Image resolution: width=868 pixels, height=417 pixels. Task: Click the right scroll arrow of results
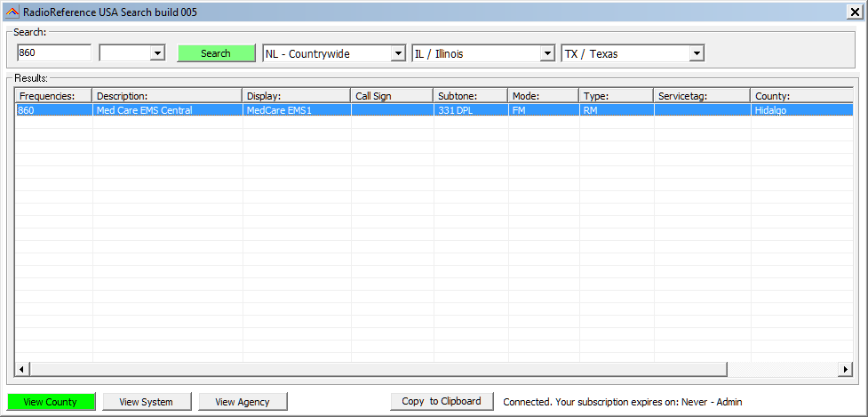[845, 369]
